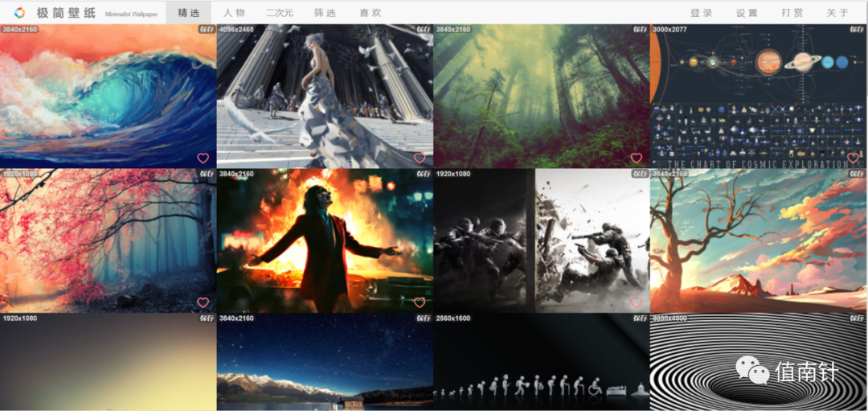Image resolution: width=868 pixels, height=411 pixels.
Task: Open the ocean wave wallpaper thumbnail
Action: (108, 96)
